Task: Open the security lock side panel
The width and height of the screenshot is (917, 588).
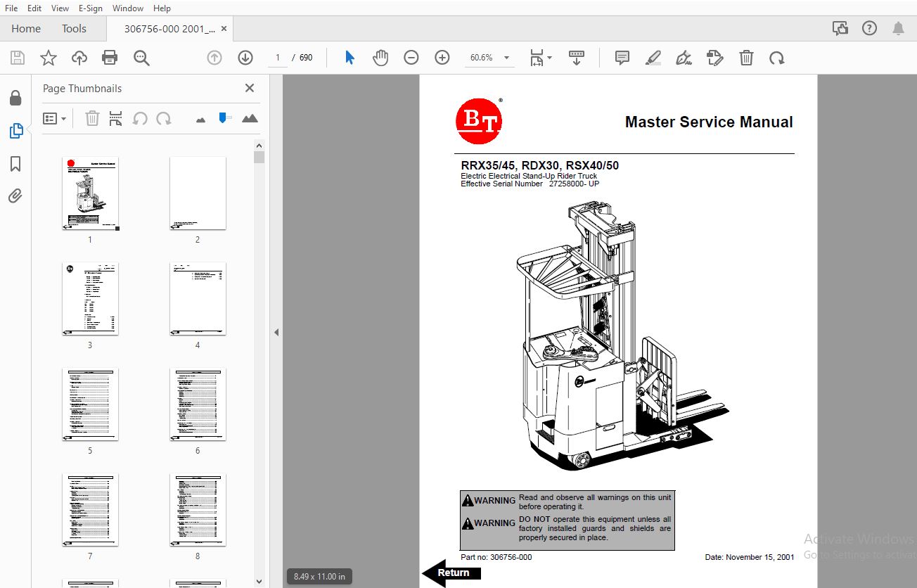Action: click(15, 98)
